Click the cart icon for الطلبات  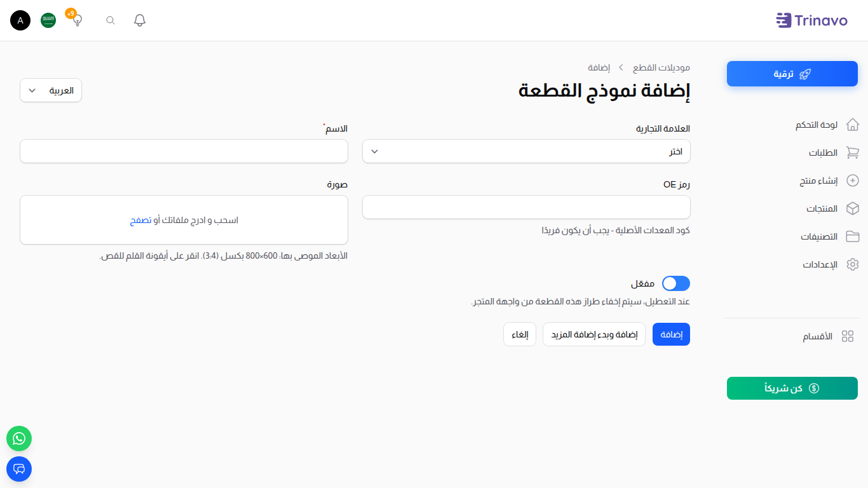(853, 152)
